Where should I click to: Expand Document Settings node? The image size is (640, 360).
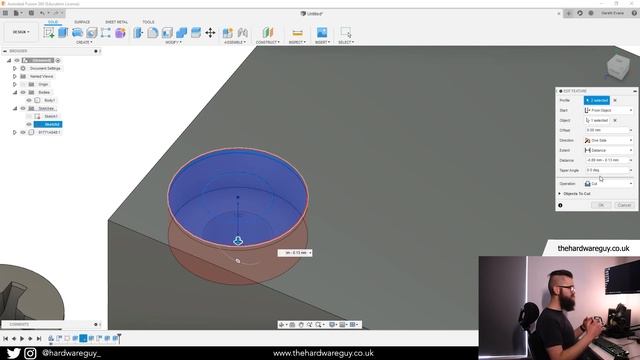pos(15,68)
